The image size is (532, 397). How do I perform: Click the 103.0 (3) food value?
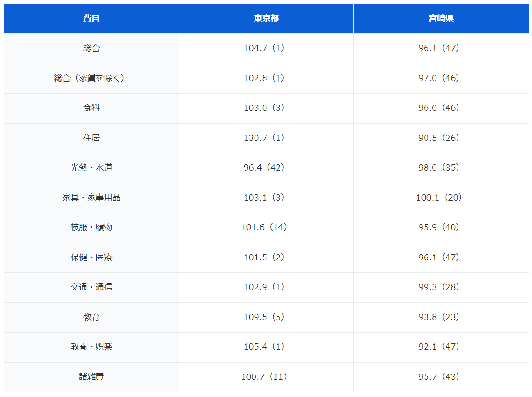(x=266, y=108)
